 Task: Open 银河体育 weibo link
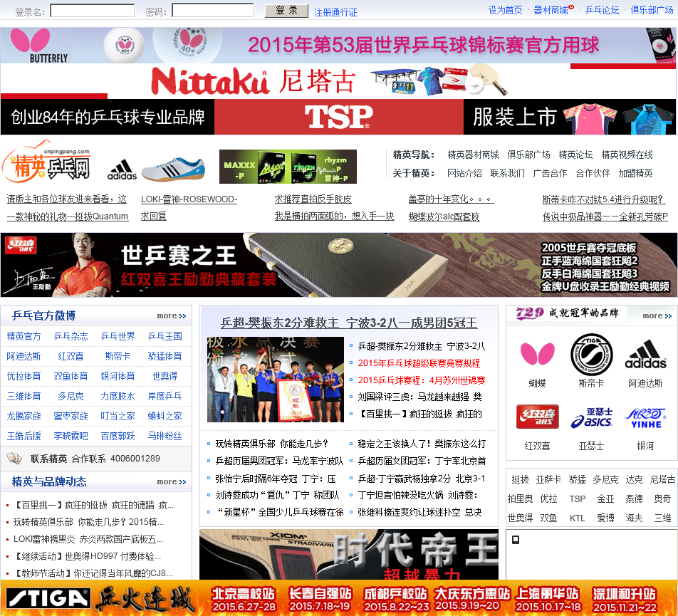[x=118, y=376]
